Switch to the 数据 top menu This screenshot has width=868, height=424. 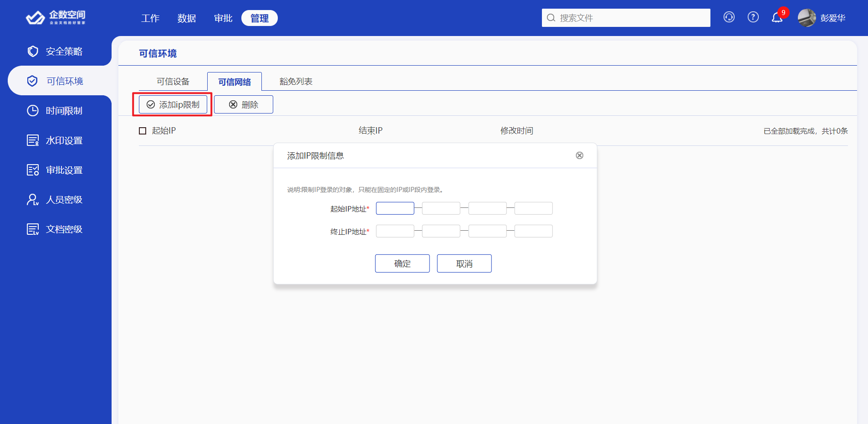pos(187,18)
